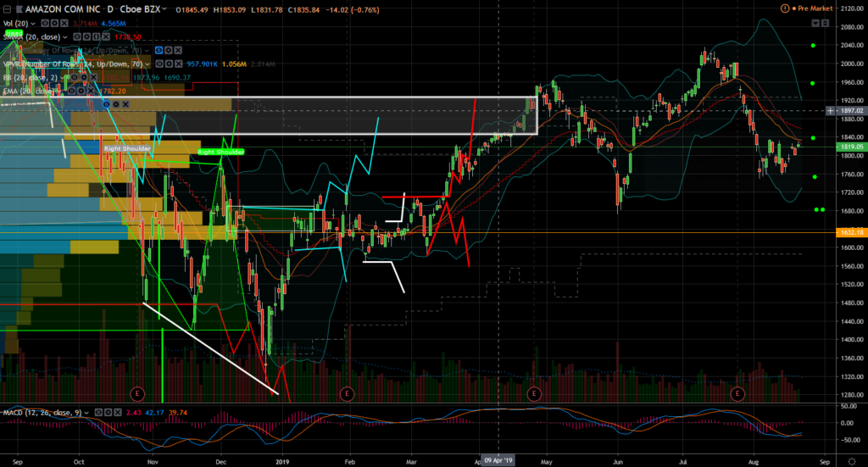The width and height of the screenshot is (868, 467).
Task: Expand dropdown arrow of VPVR showing 957.901K
Action: coord(147,64)
